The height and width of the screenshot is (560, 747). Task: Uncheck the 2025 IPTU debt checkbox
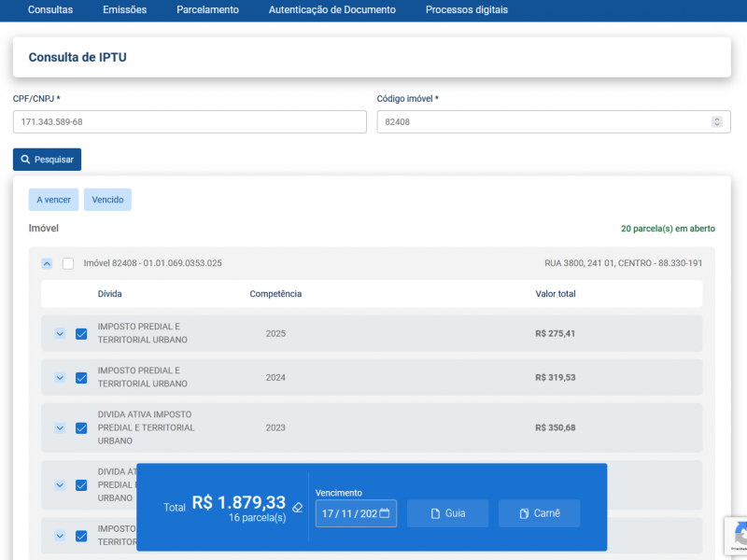tap(81, 333)
